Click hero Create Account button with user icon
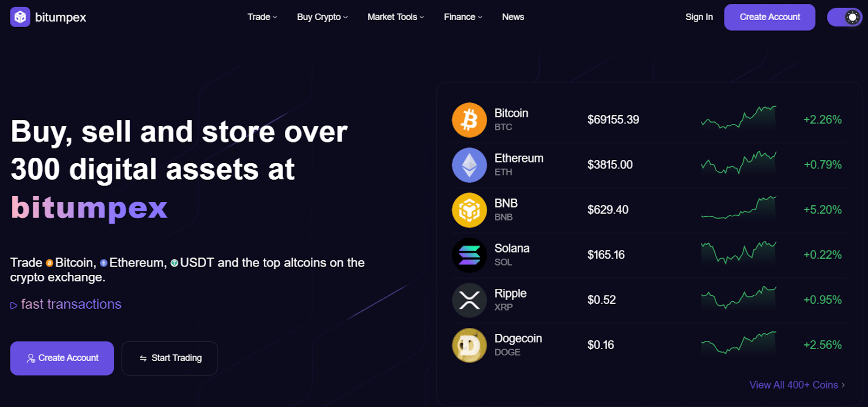Screen dimensions: 868x407 pyautogui.click(x=62, y=358)
